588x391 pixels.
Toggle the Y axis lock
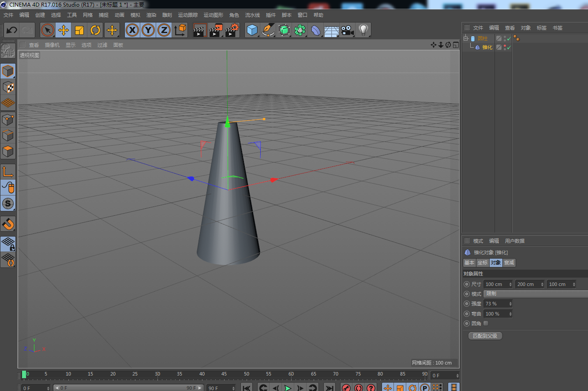pos(148,30)
